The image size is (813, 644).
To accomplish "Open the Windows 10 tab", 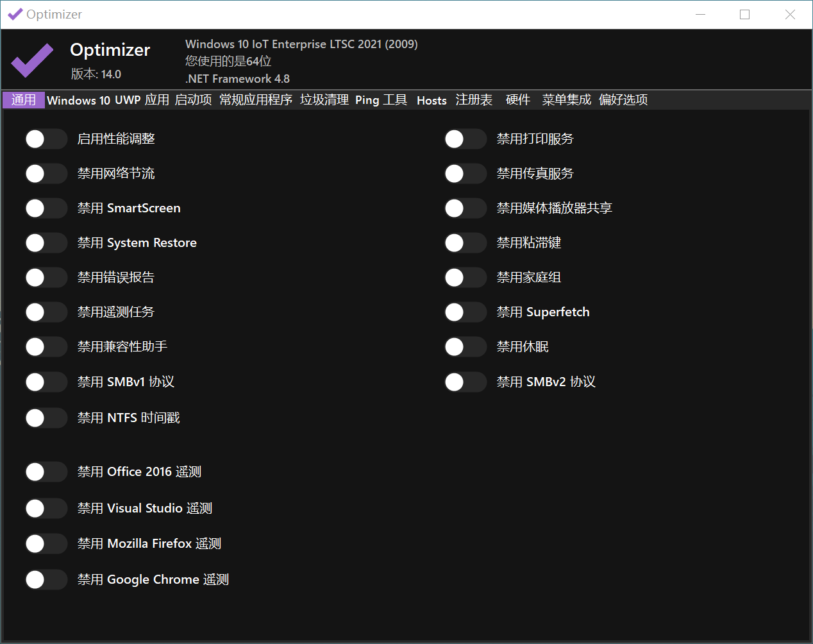I will pos(79,101).
